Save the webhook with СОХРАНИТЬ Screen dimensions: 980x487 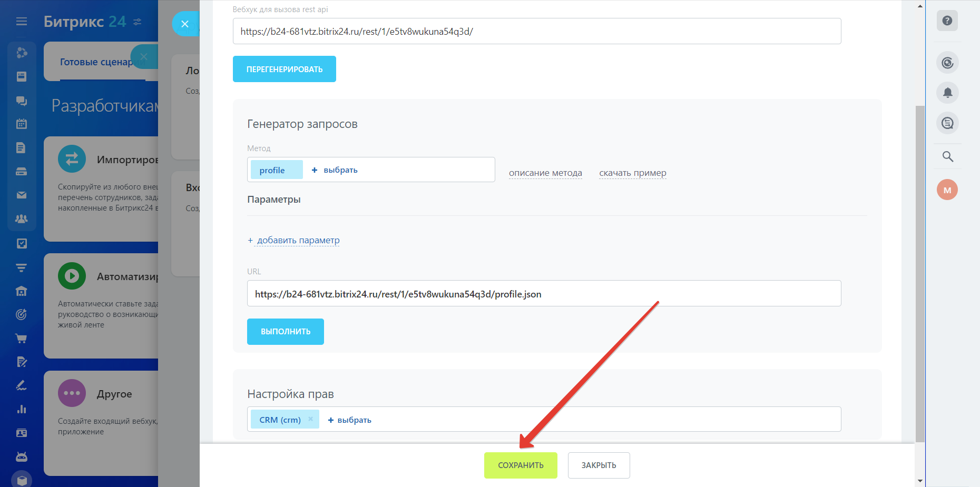pyautogui.click(x=521, y=465)
